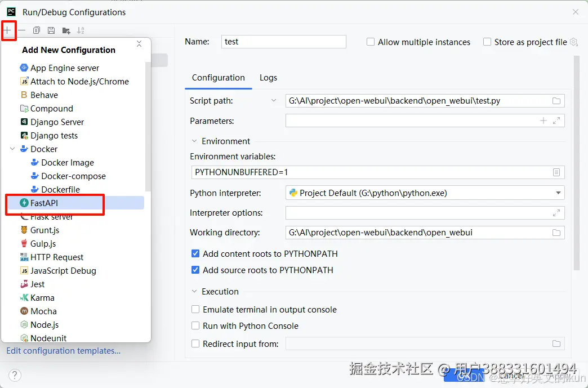Image resolution: width=588 pixels, height=388 pixels.
Task: Select Attach to Node.js/Chrome configuration
Action: [x=74, y=81]
